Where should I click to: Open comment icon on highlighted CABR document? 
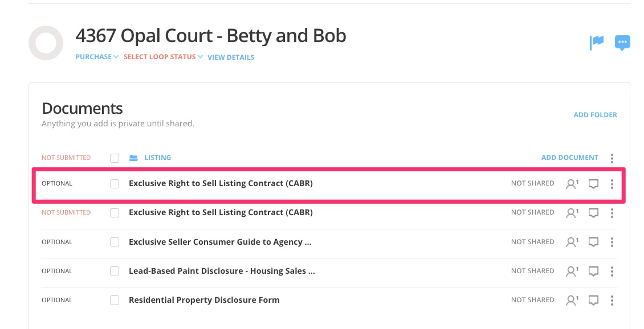tap(593, 184)
